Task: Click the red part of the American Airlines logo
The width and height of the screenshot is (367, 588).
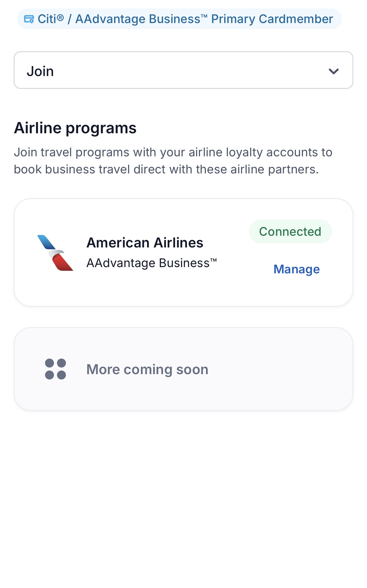Action: coord(63,263)
